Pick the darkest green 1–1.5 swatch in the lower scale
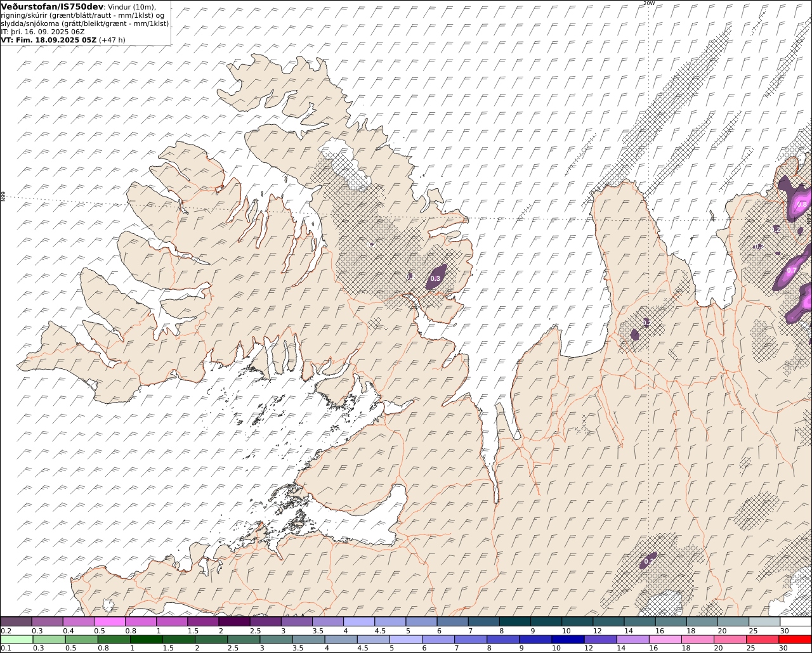Image resolution: width=812 pixels, height=653 pixels. [147, 639]
